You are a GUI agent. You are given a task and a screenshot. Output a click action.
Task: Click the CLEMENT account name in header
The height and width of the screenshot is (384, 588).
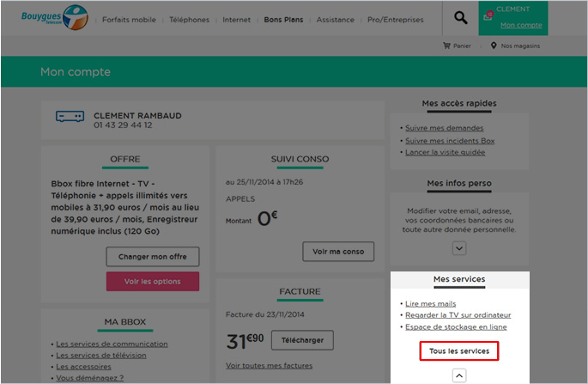(512, 9)
